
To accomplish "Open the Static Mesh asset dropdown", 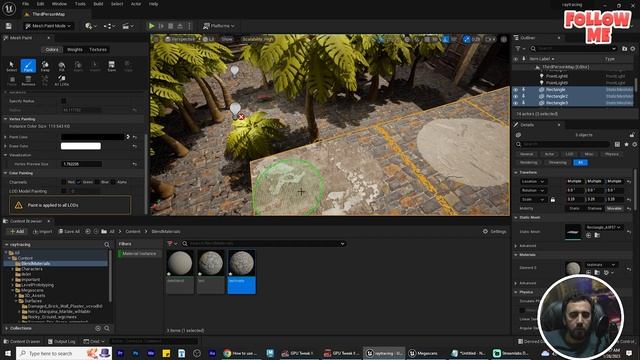I will pos(603,227).
